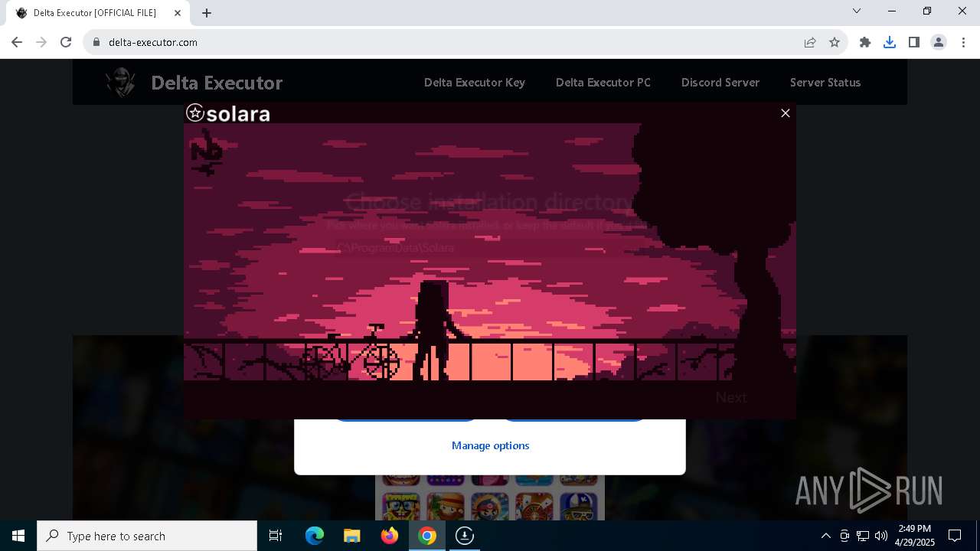Screen dimensions: 980x551
Task: Open Chrome three-dot menu
Action: (x=963, y=42)
